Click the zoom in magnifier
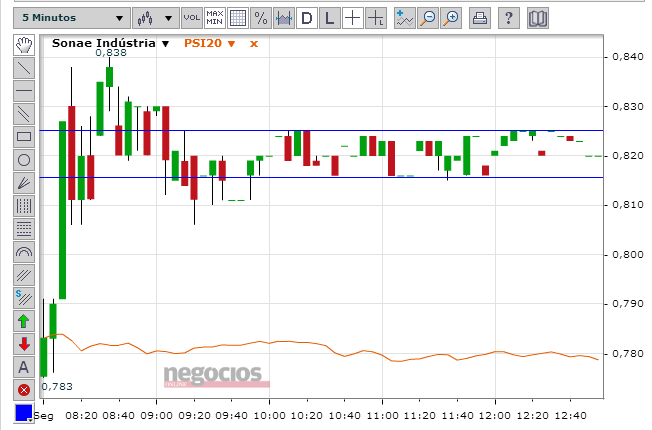 pos(451,18)
